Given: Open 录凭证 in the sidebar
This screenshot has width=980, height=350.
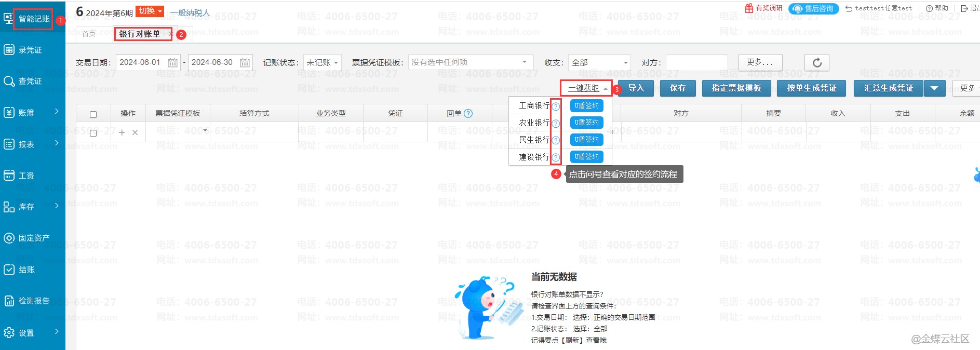Looking at the screenshot, I should pyautogui.click(x=30, y=50).
